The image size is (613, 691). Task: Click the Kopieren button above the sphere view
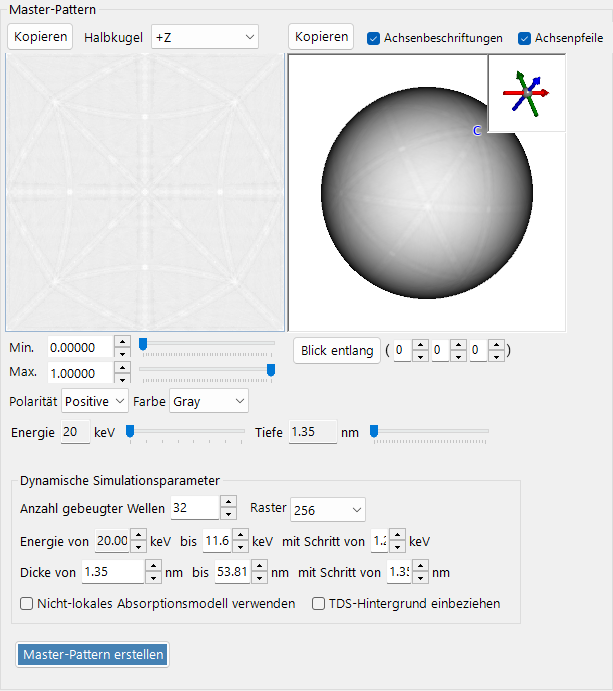321,37
